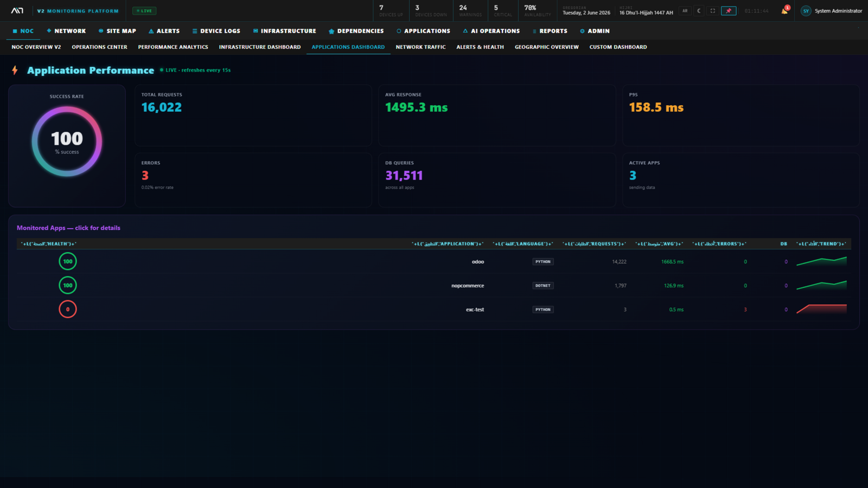Open NETWORK menu
The height and width of the screenshot is (488, 868).
click(66, 31)
